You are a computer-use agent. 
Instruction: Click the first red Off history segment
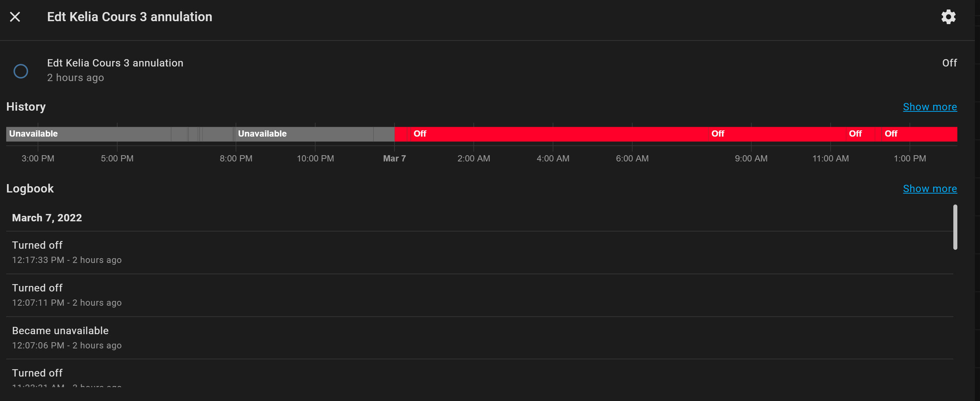pyautogui.click(x=557, y=134)
